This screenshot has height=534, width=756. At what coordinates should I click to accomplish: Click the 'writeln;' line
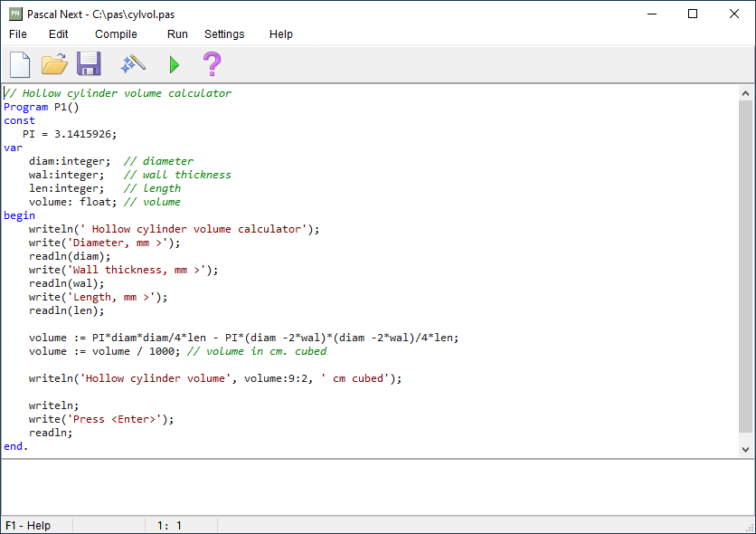click(x=53, y=405)
